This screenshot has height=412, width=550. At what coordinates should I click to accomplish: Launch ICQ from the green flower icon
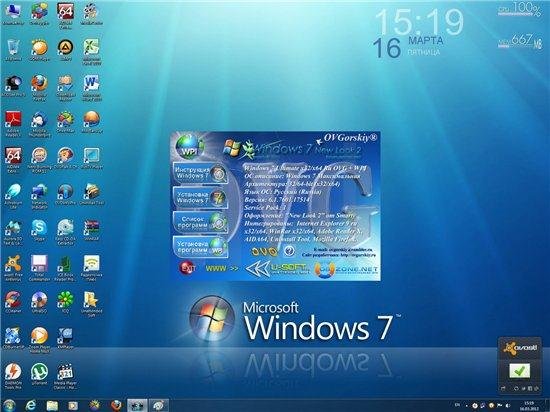coord(65,302)
